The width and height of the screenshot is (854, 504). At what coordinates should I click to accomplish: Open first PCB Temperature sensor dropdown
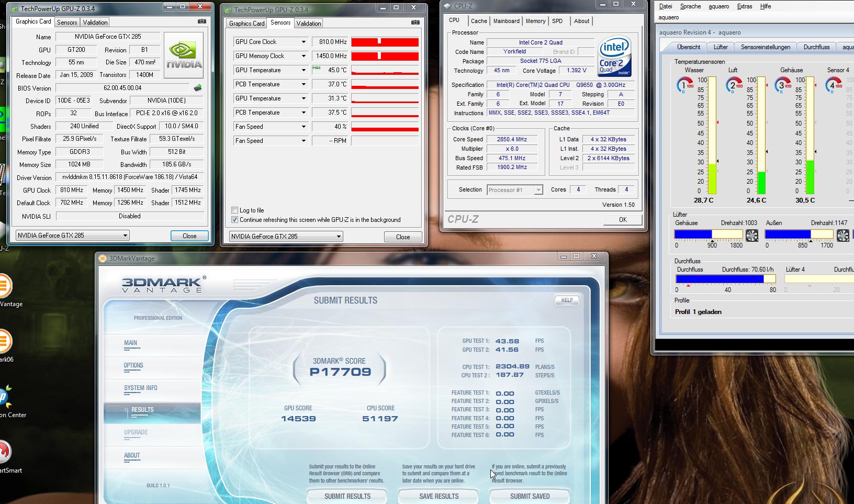(x=304, y=84)
